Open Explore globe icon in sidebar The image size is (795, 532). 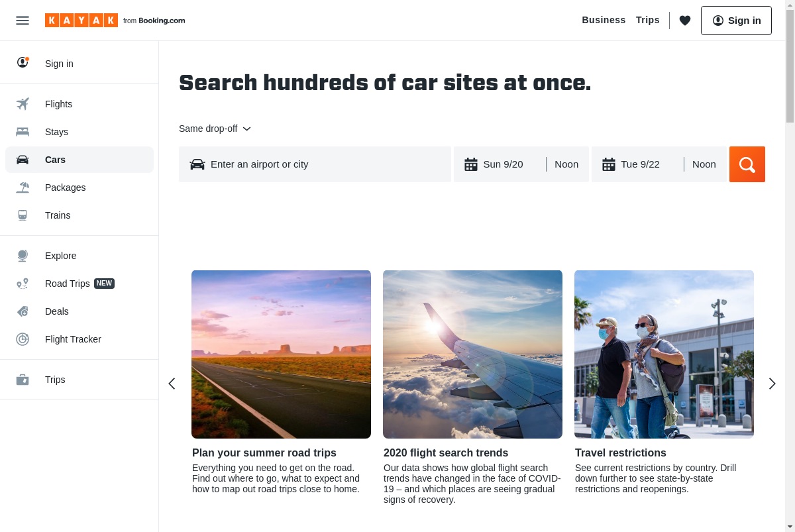[x=23, y=256]
